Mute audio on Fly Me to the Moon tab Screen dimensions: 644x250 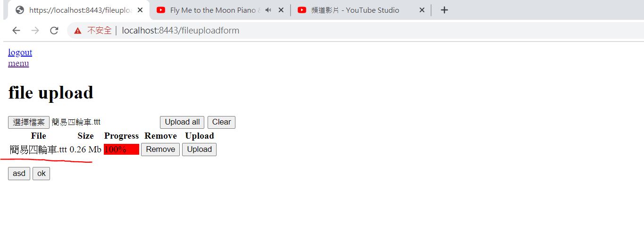[268, 10]
